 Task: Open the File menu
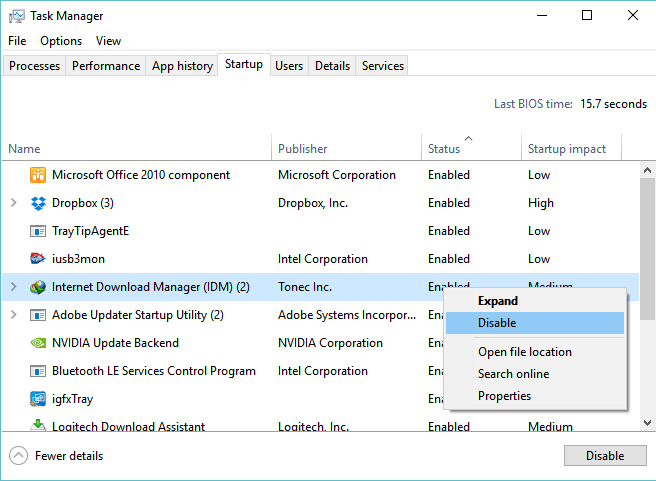click(x=17, y=41)
